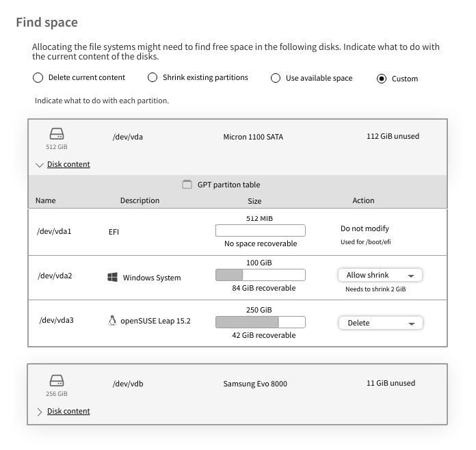Click the /dev/vda device name
The image size is (476, 450).
coord(128,137)
